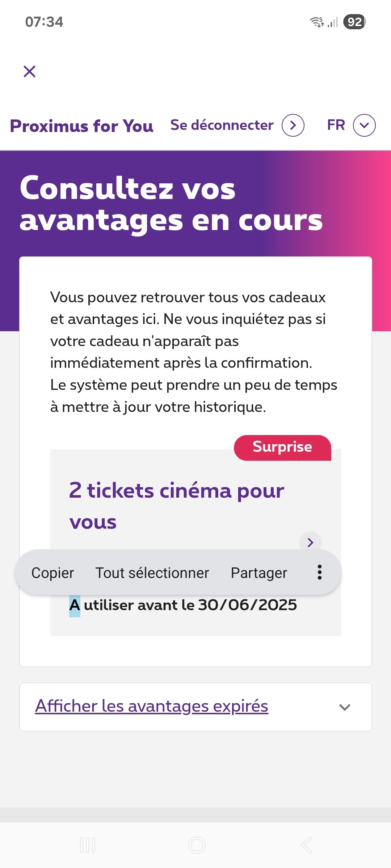Expand Afficher les avantages expirés chevron
The width and height of the screenshot is (391, 868).
tap(345, 707)
